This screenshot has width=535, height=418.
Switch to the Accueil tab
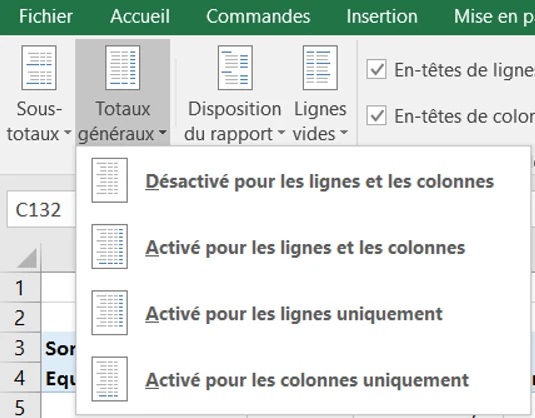[140, 16]
